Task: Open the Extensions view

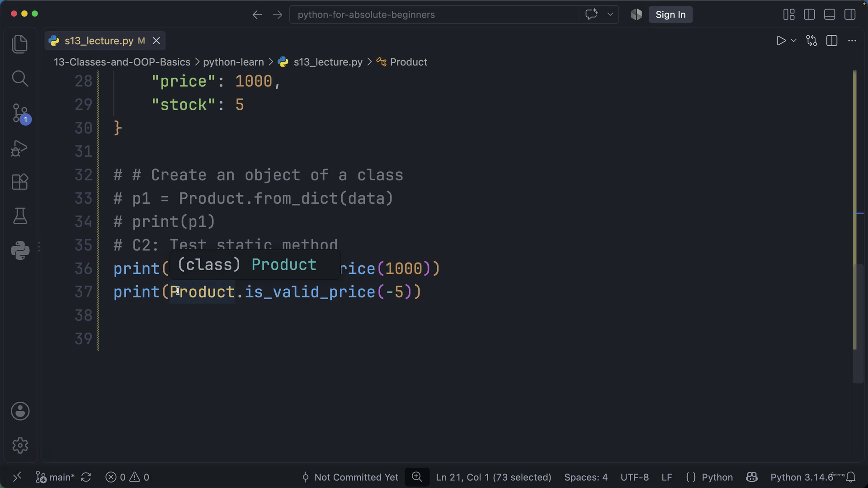Action: (x=20, y=182)
